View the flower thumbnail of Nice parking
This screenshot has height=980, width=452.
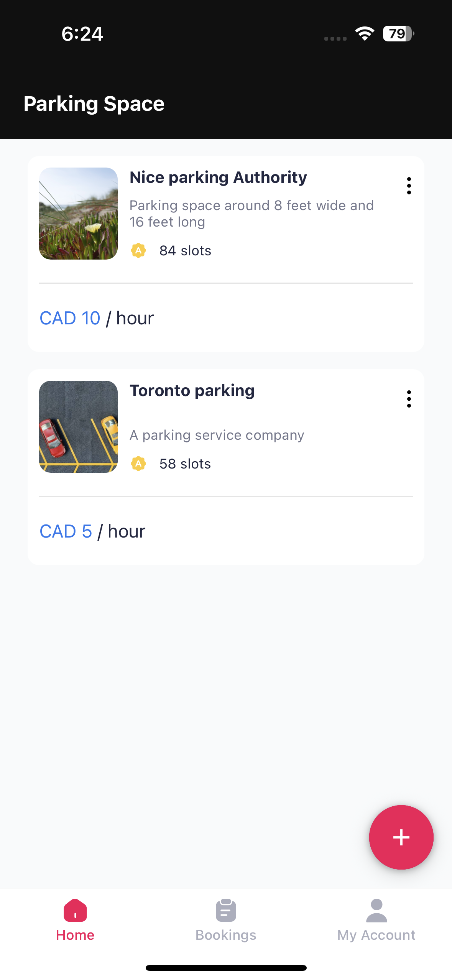pyautogui.click(x=78, y=214)
